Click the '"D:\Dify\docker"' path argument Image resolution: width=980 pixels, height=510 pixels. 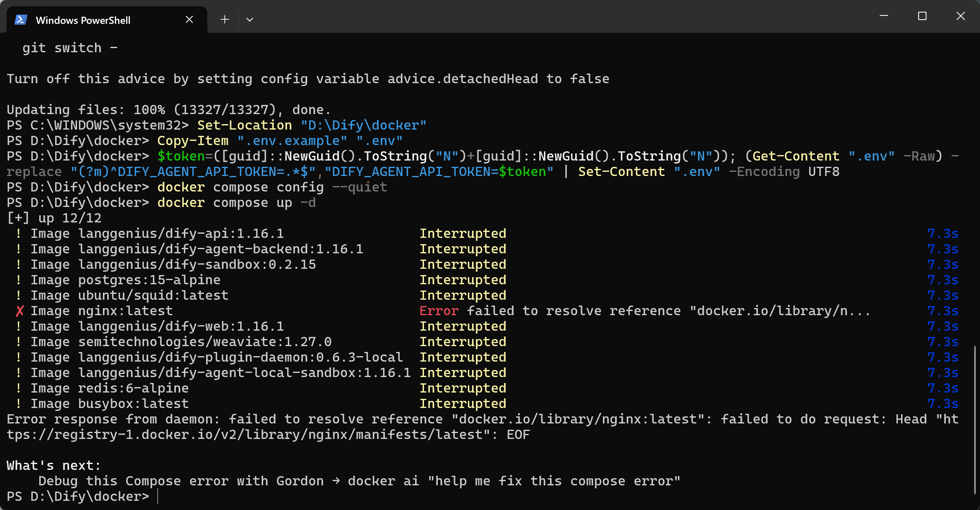point(364,125)
